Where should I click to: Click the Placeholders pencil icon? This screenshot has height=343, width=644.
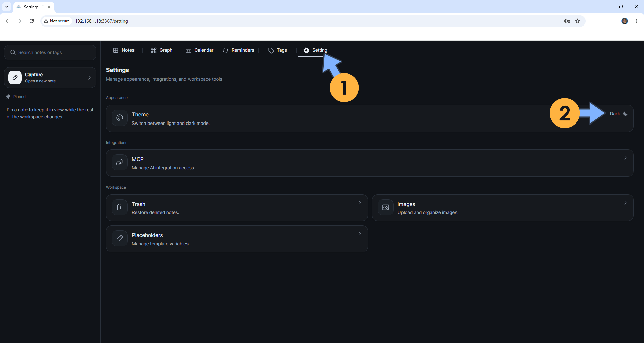119,238
